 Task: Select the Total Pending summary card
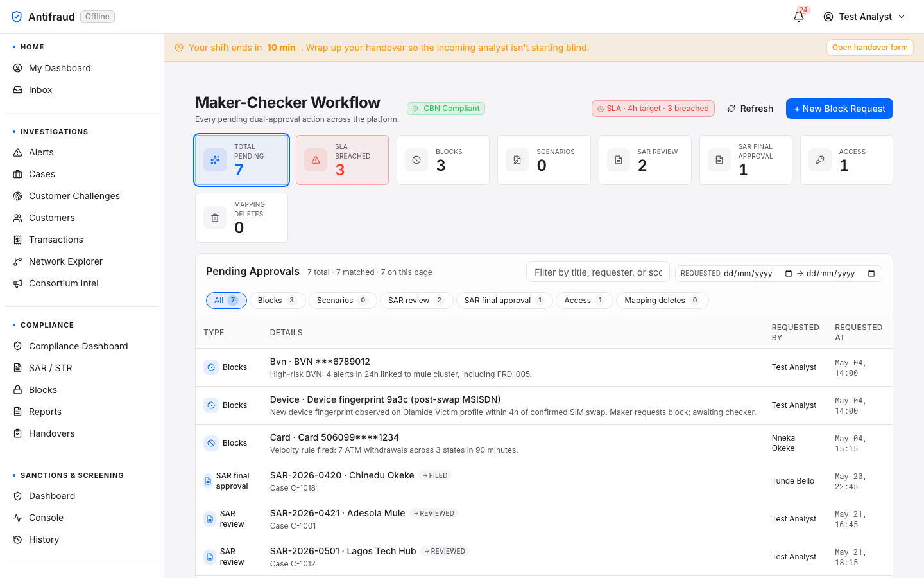tap(241, 160)
